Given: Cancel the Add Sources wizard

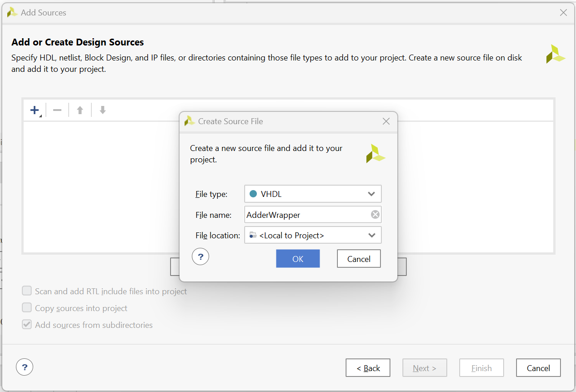Looking at the screenshot, I should 538,367.
